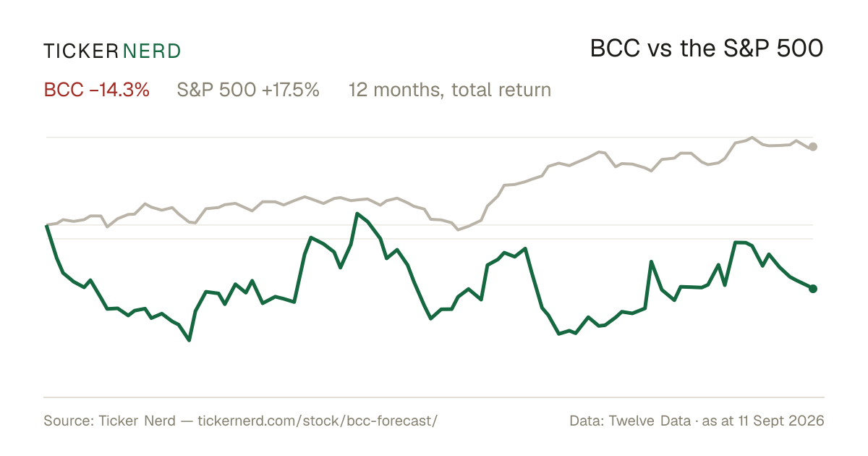Click the highest peak of the grey S&P line
Viewport: 868px width, 456px height.
click(x=752, y=137)
